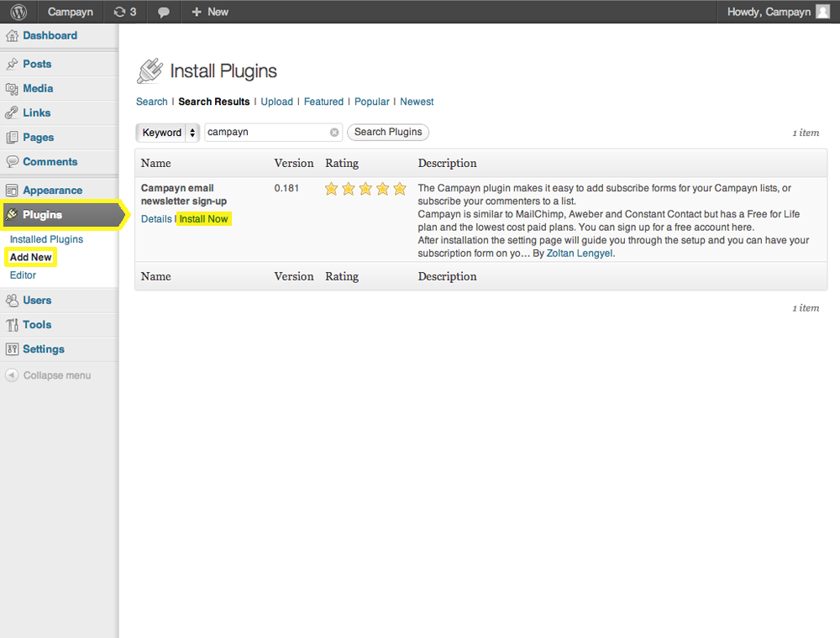Click the Dashboard house icon
Screen dimensions: 840x638
point(12,36)
